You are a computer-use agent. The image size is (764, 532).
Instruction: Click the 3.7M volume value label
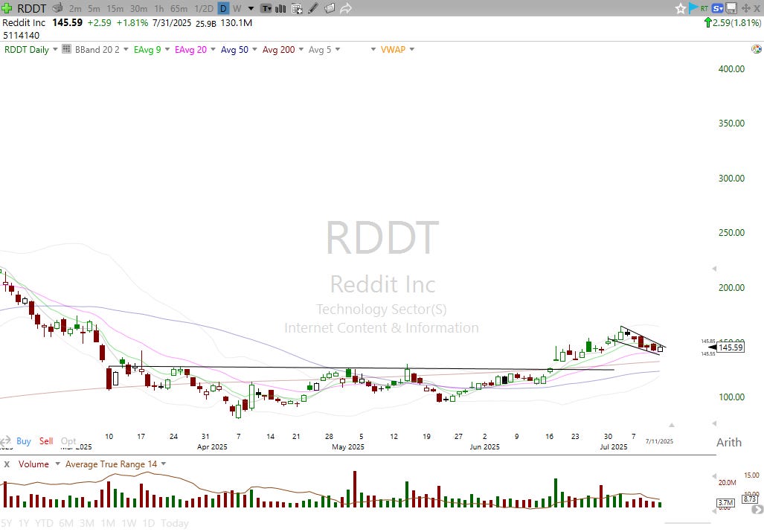(x=725, y=502)
